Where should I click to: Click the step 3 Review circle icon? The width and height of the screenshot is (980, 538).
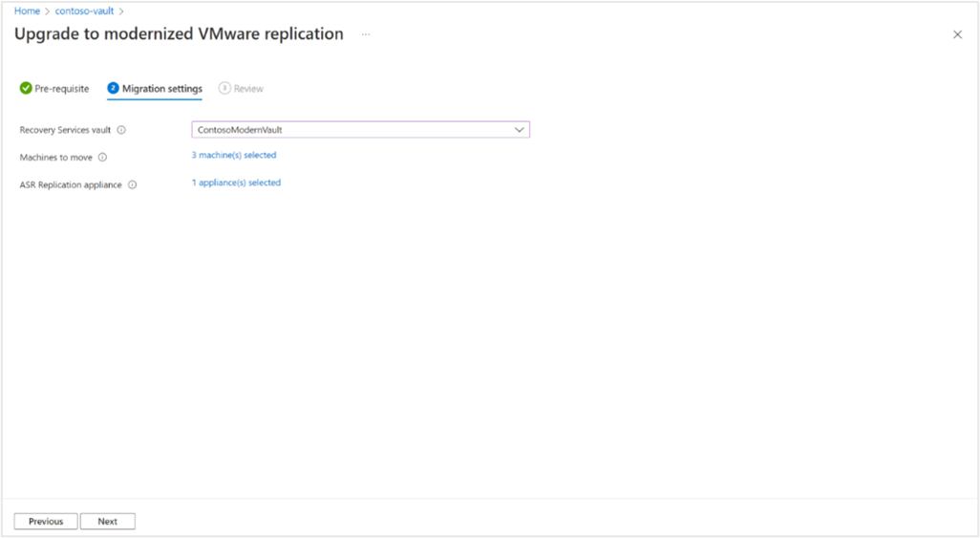pos(224,88)
